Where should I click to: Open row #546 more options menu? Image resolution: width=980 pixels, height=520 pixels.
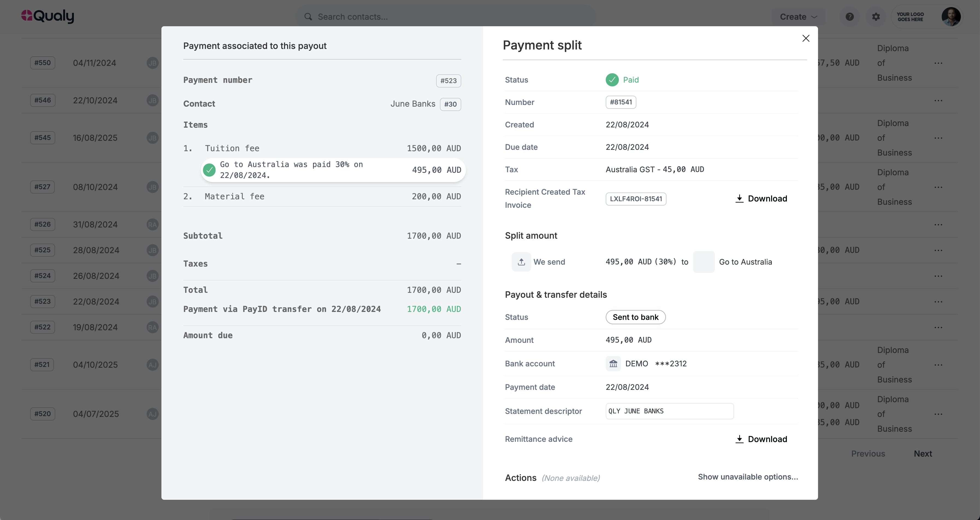[x=938, y=101]
